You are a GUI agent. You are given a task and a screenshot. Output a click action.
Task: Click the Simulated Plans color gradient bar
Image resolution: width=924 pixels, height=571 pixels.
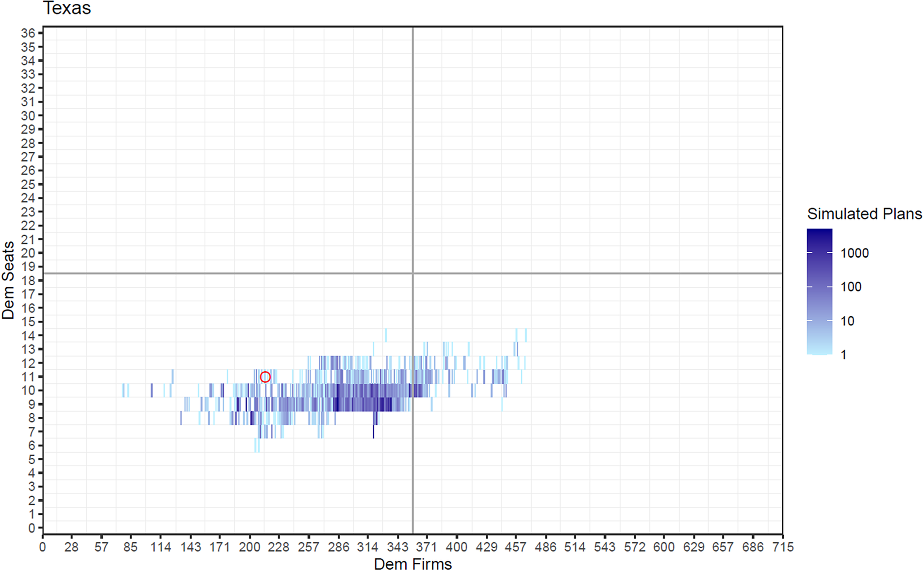(820, 292)
